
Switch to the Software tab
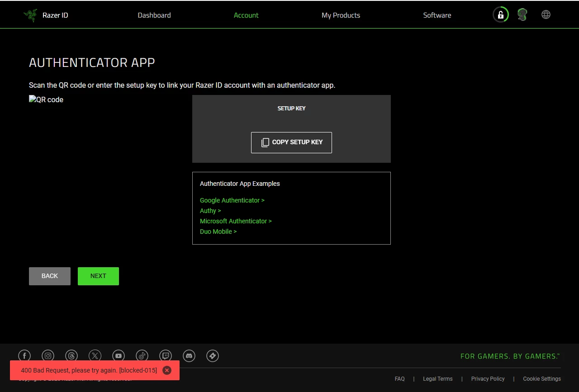tap(437, 15)
